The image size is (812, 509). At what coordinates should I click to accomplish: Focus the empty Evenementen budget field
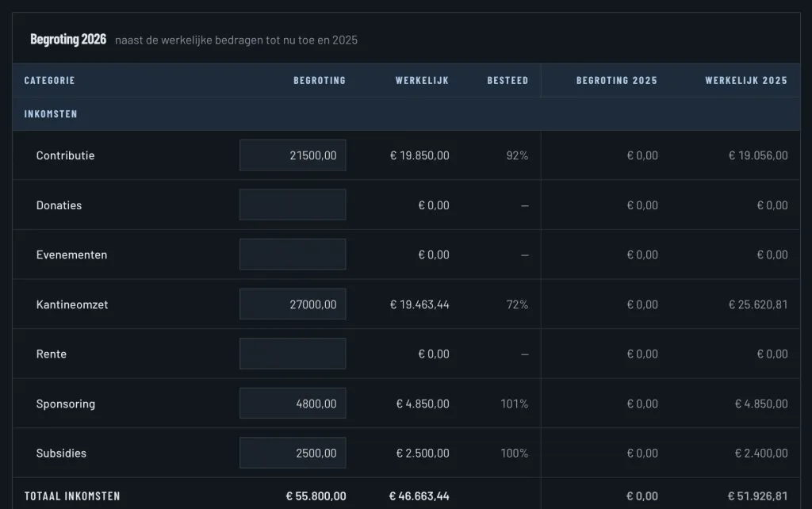[x=293, y=254]
